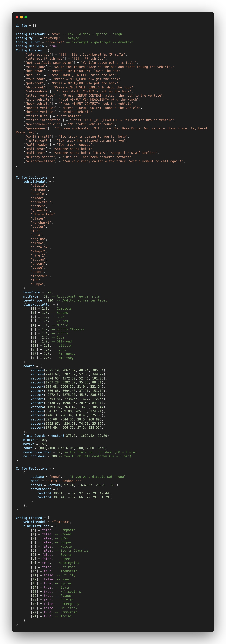Select the [12] = 1.5 Vans multiplier

(x=48, y=350)
